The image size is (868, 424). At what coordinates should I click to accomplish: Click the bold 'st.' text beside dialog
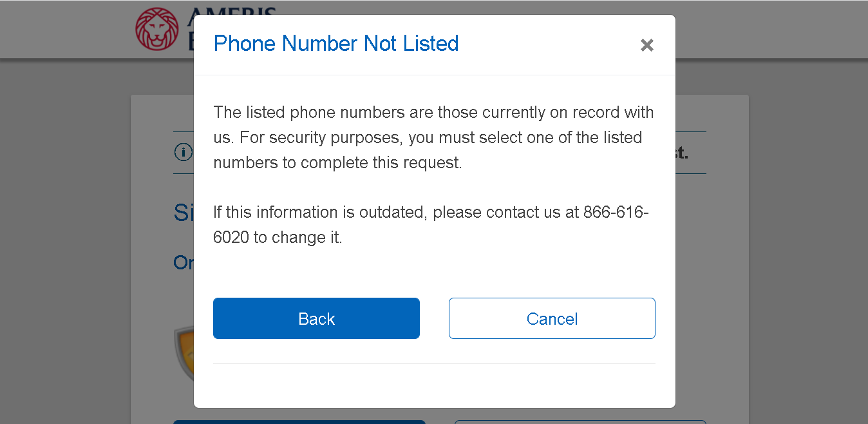[x=682, y=153]
